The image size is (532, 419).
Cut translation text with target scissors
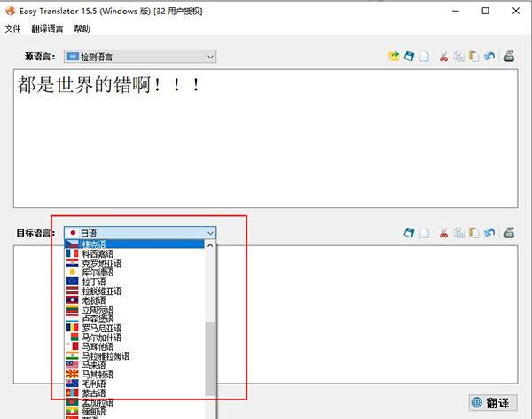(x=443, y=233)
